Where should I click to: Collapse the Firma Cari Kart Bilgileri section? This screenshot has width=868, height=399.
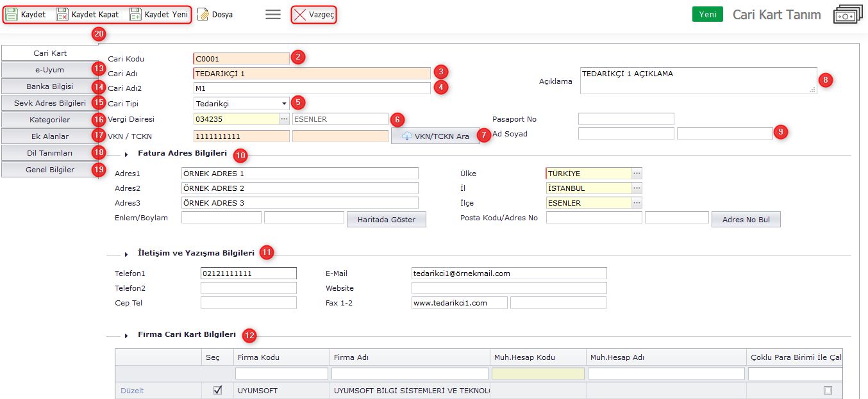point(126,336)
